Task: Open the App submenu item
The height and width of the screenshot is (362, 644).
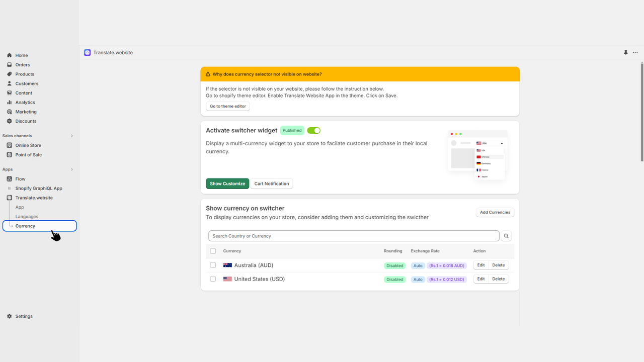Action: click(x=20, y=207)
